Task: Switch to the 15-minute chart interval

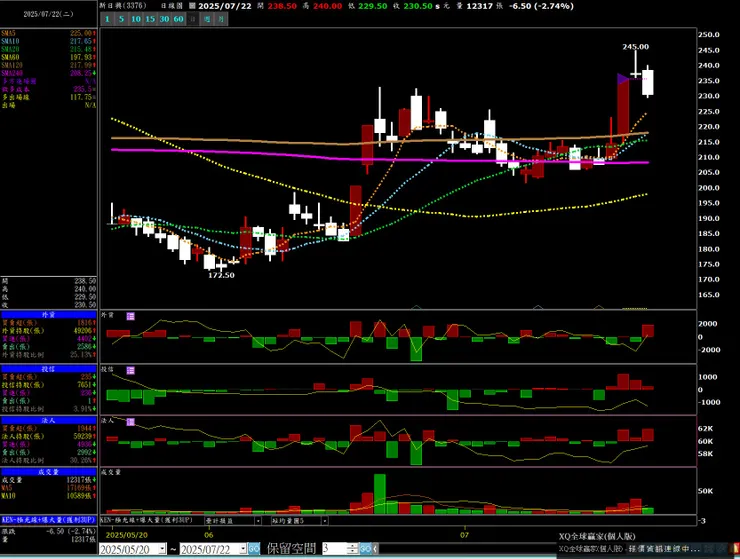Action: [150, 19]
